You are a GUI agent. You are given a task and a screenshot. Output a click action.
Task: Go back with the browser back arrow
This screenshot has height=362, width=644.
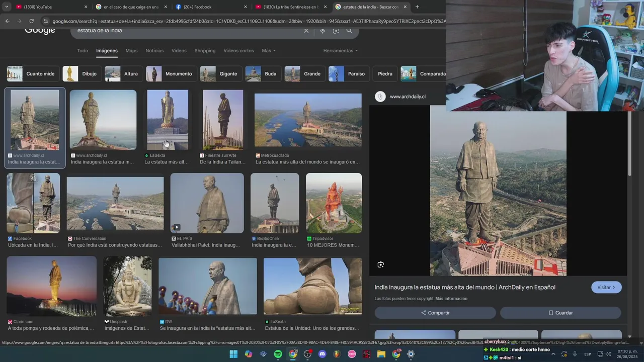7,21
